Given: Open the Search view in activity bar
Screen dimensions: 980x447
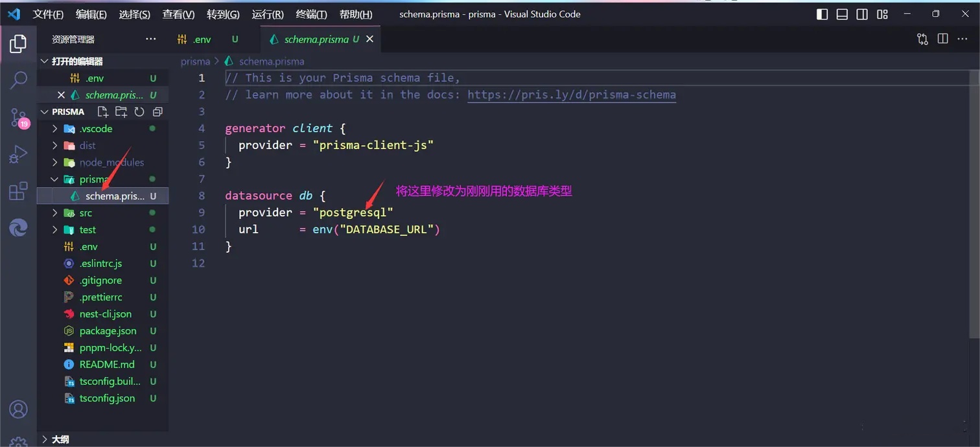Looking at the screenshot, I should tap(18, 80).
